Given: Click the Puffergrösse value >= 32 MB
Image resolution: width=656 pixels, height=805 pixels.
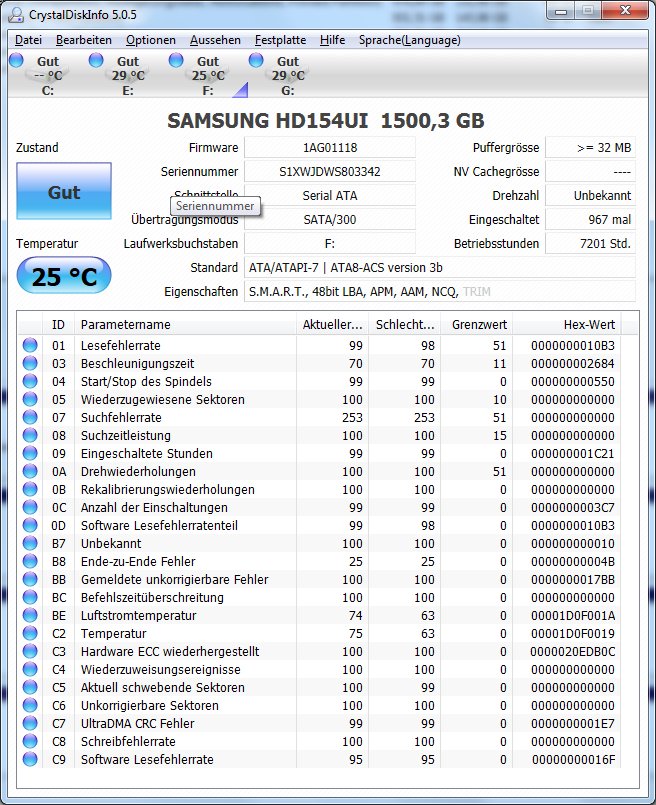Looking at the screenshot, I should pyautogui.click(x=590, y=148).
